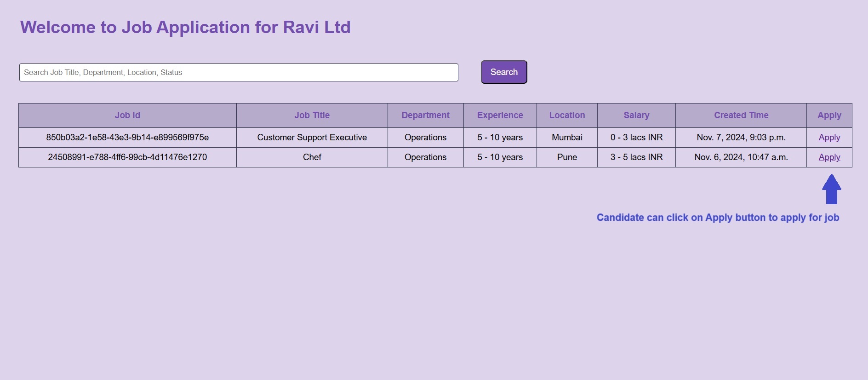Click the Welcome to Job Application heading

185,27
